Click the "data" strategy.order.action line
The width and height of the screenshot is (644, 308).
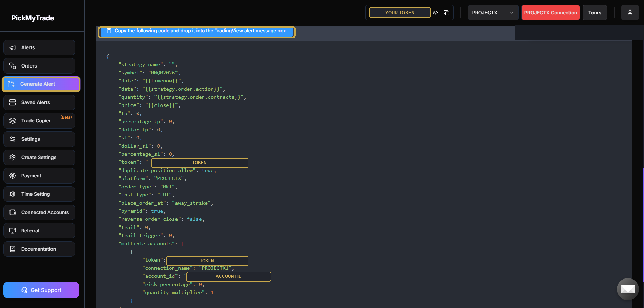pyautogui.click(x=172, y=89)
